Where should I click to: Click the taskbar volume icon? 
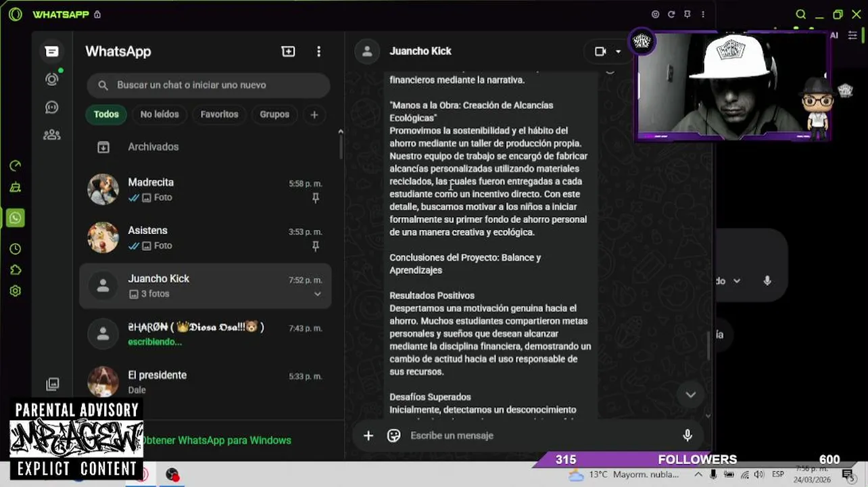click(758, 475)
